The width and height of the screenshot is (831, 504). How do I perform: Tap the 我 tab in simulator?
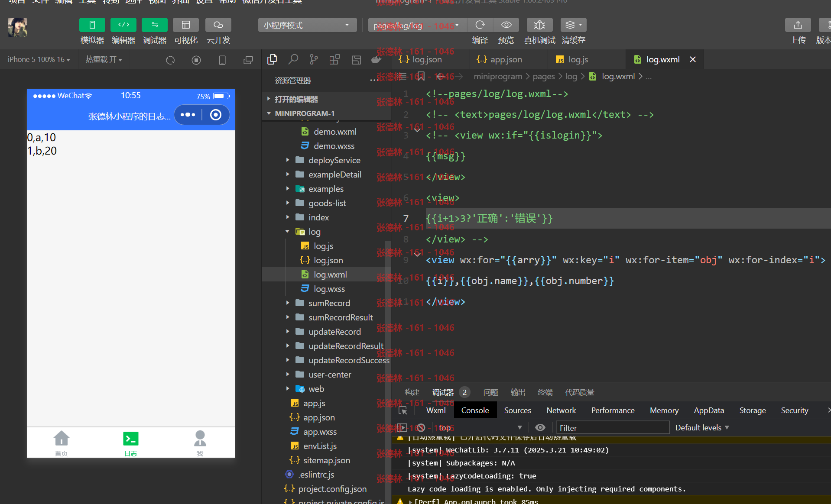tap(200, 443)
